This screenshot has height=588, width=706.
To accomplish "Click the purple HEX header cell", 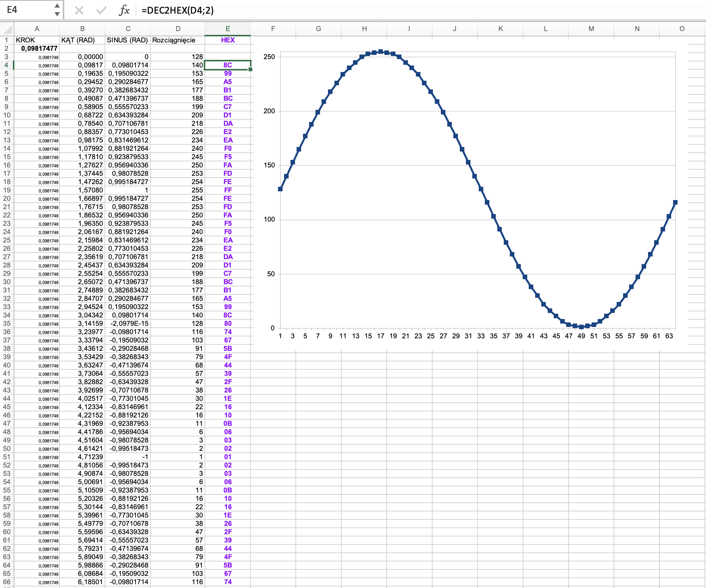I will coord(228,40).
